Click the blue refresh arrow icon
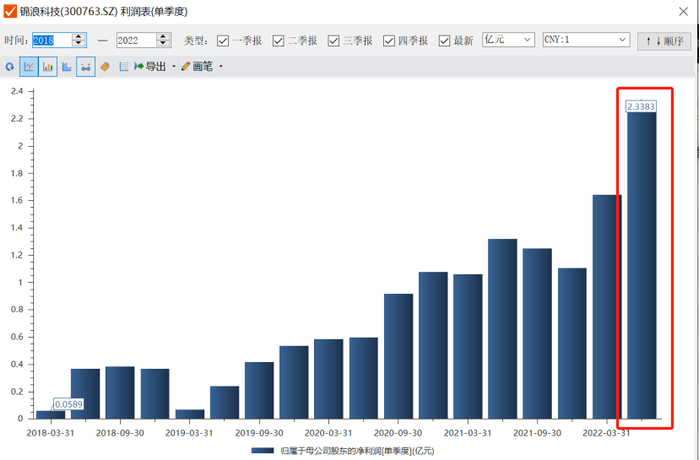 (x=9, y=67)
